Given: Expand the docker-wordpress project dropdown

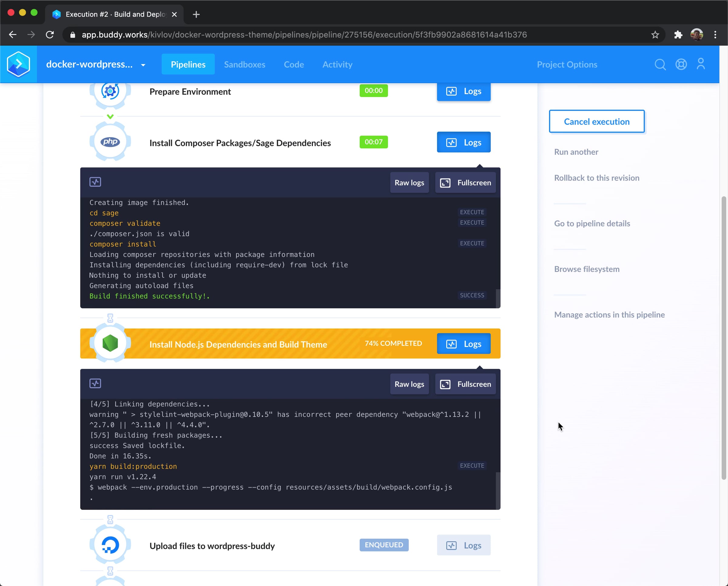Looking at the screenshot, I should pos(143,65).
